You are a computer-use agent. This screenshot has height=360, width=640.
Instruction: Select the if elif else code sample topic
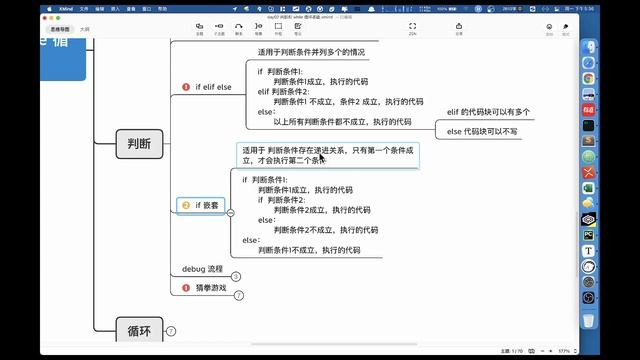(340, 97)
